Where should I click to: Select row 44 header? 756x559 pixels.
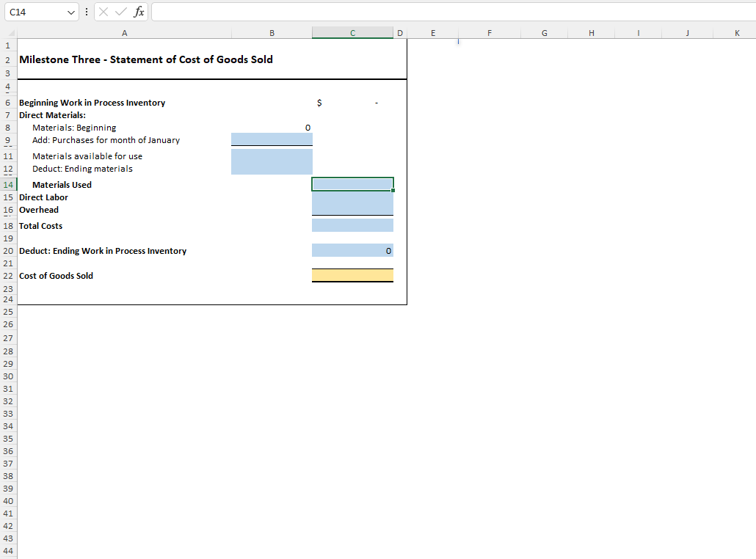coord(8,551)
